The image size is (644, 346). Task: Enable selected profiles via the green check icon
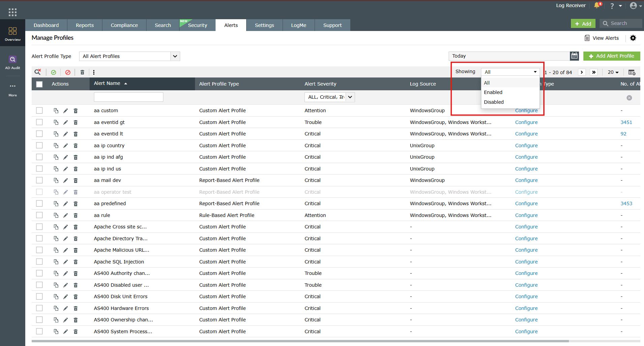coord(54,72)
